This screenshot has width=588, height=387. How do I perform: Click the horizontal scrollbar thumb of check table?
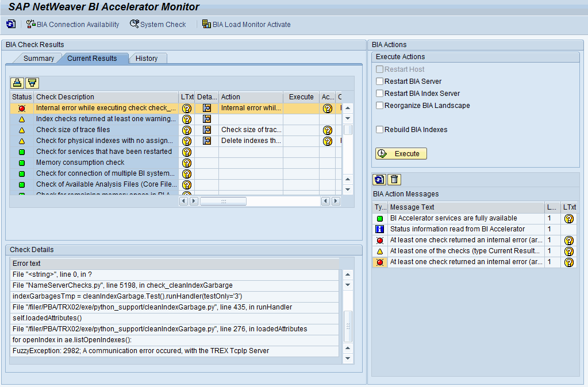(223, 201)
